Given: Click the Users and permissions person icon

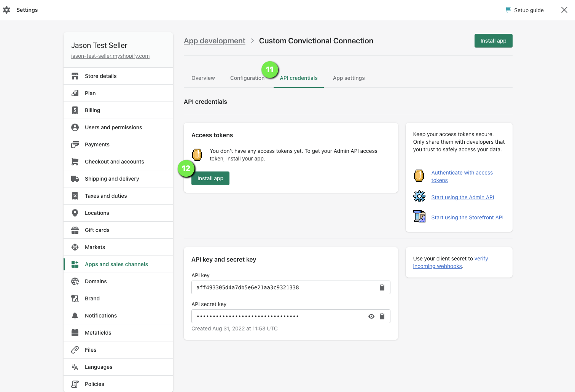Looking at the screenshot, I should (75, 127).
